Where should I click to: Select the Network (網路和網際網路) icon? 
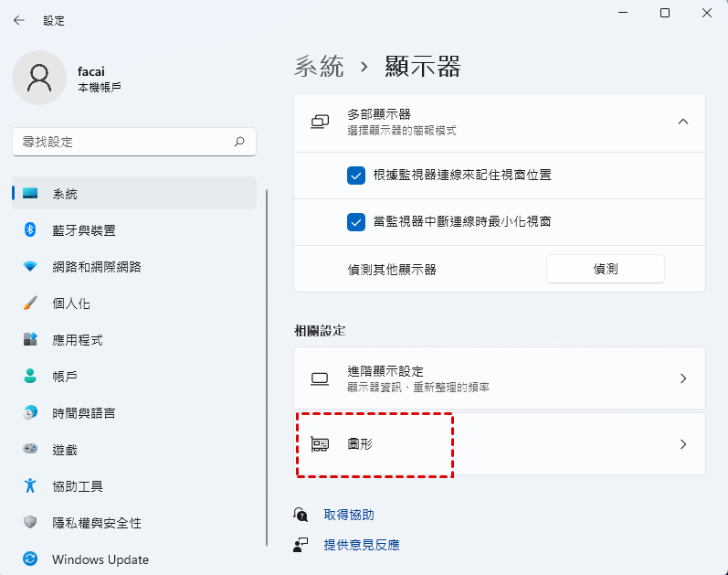pyautogui.click(x=30, y=267)
